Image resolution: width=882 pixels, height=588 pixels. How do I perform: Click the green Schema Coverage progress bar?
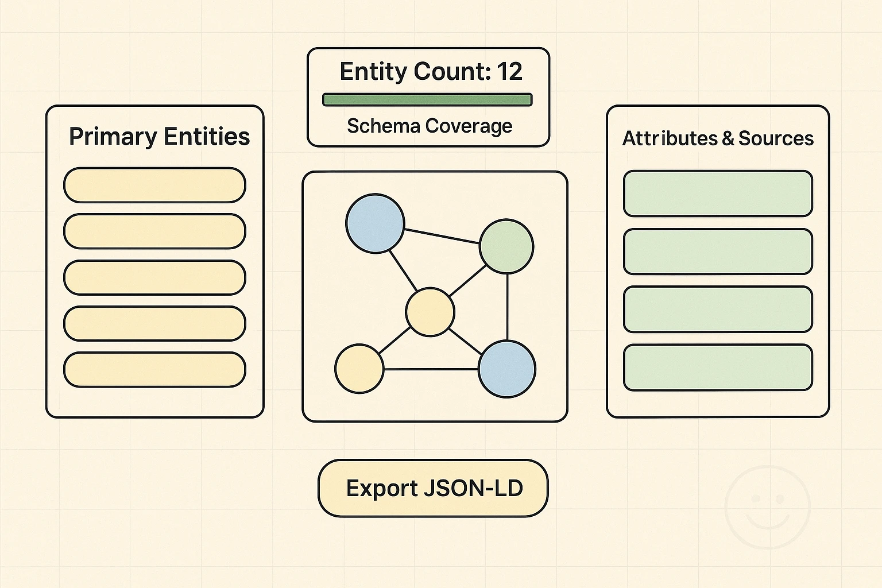click(x=428, y=99)
